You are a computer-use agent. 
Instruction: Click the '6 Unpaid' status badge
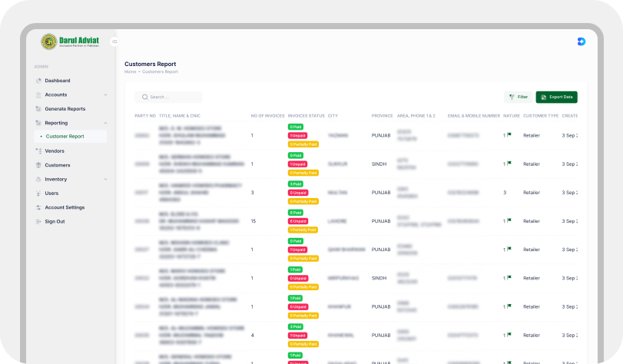pos(298,221)
